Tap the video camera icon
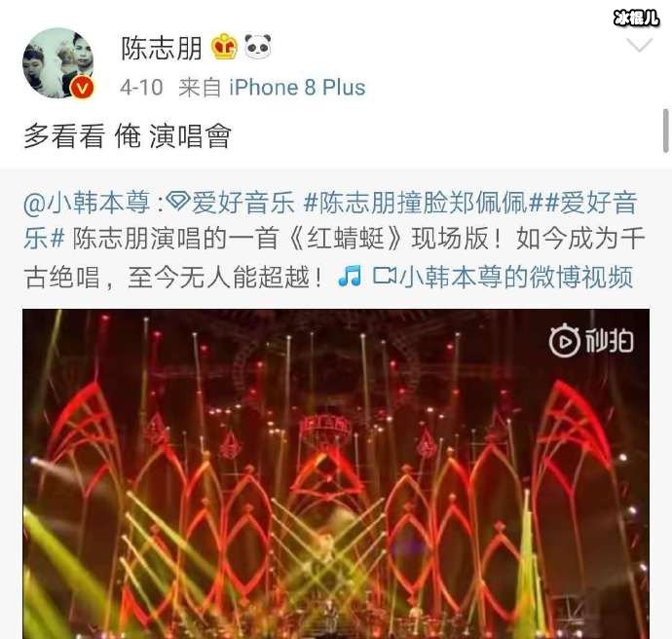The image size is (672, 639). pyautogui.click(x=385, y=276)
